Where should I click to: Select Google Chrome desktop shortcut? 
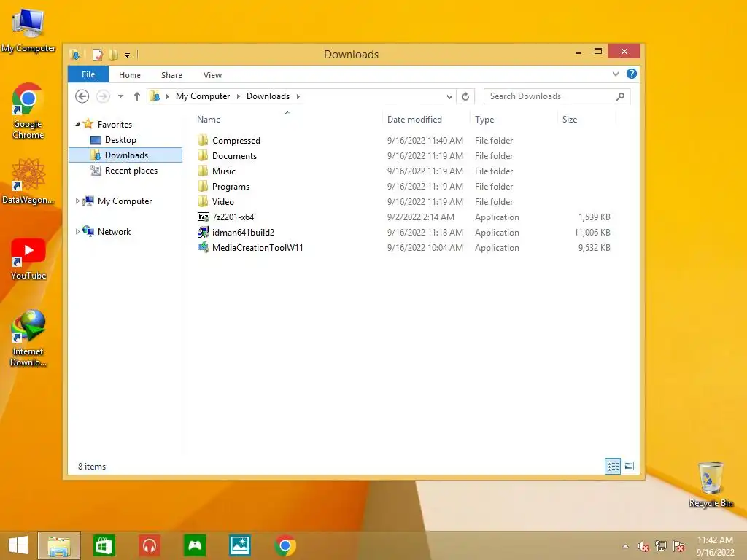click(x=28, y=112)
